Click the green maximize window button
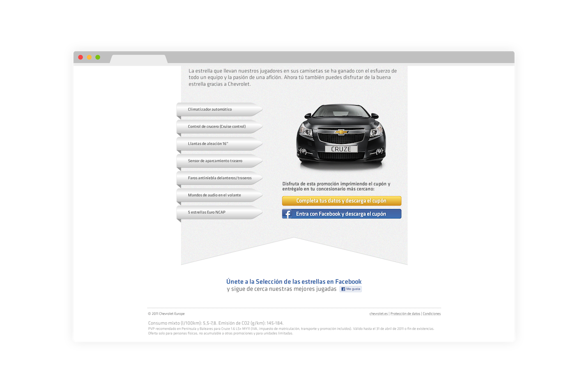 click(x=97, y=57)
